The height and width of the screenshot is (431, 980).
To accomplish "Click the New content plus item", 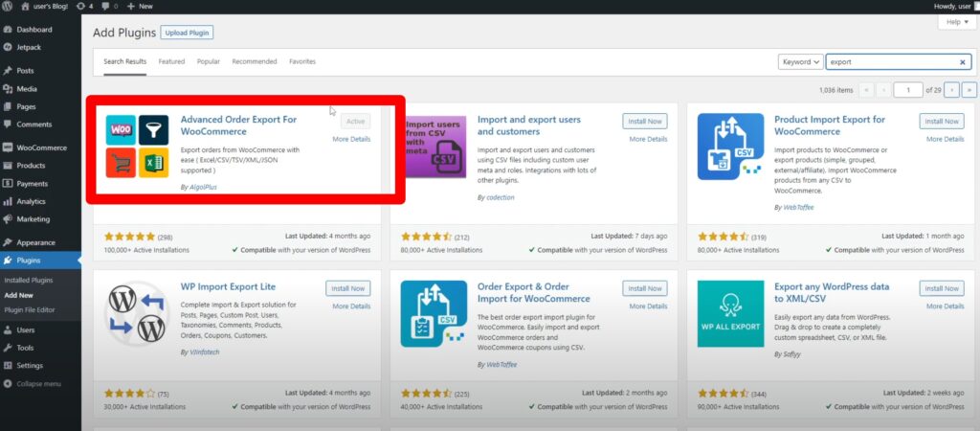I will pos(140,6).
